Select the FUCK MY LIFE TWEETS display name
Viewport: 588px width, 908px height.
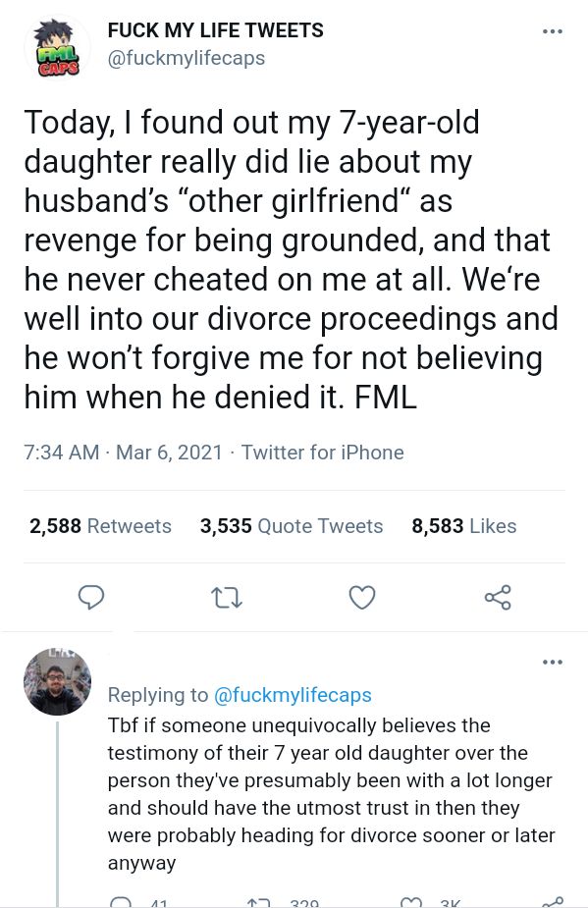click(x=215, y=30)
